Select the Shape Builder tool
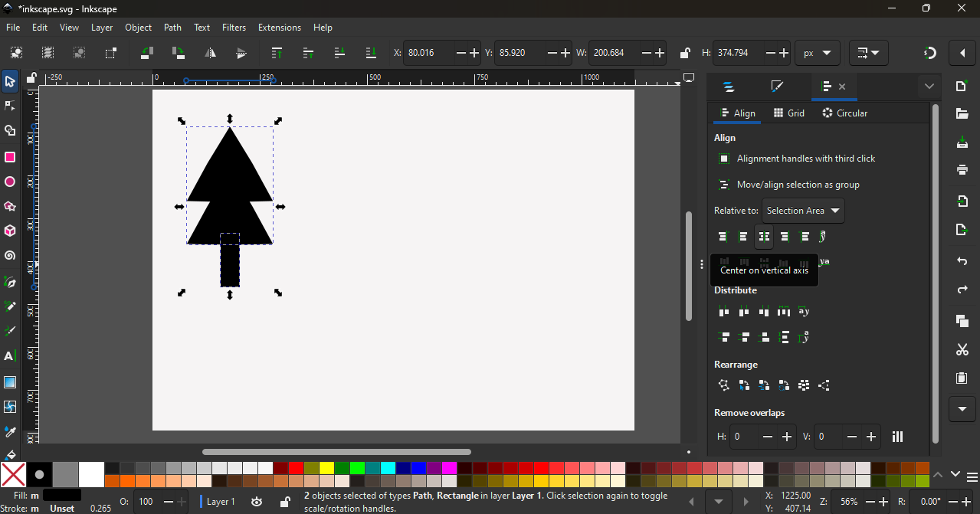This screenshot has width=980, height=514. pyautogui.click(x=10, y=131)
